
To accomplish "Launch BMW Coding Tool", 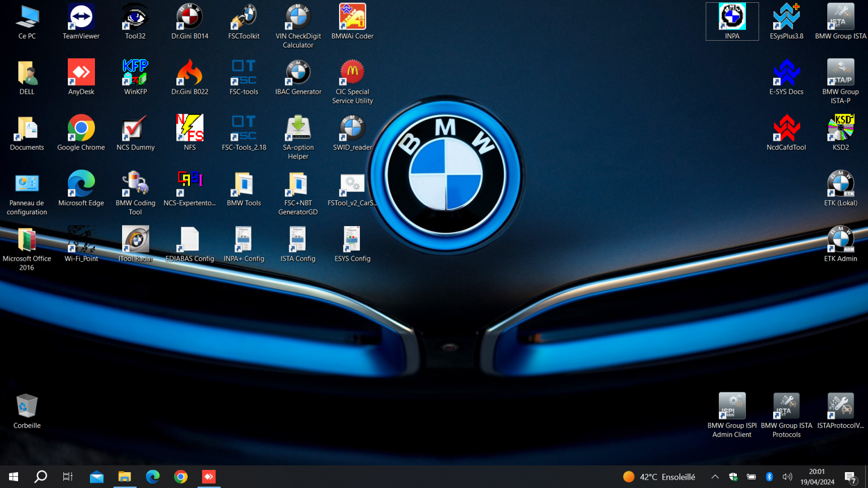I will click(135, 193).
